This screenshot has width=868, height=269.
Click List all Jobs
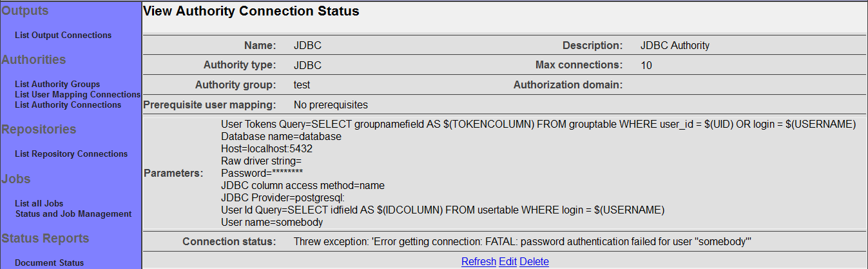tap(39, 204)
